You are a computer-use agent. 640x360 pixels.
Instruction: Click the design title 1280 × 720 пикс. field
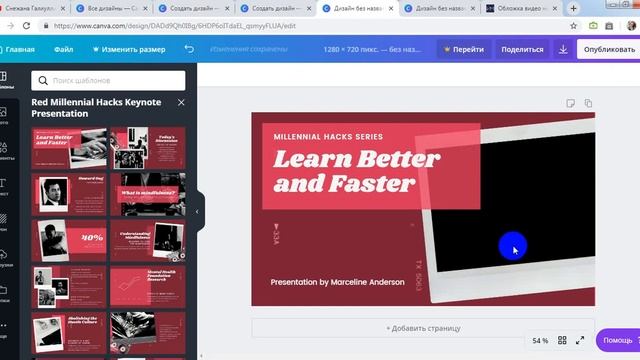372,49
